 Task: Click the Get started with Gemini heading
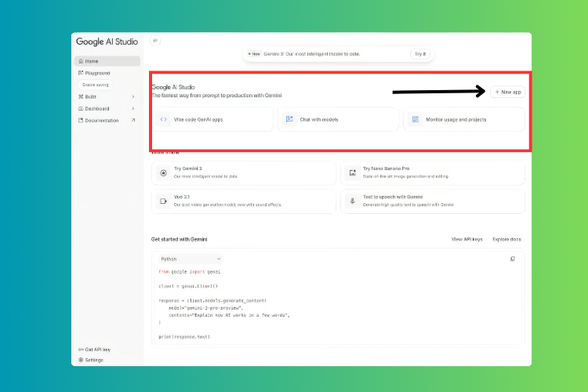coord(180,239)
